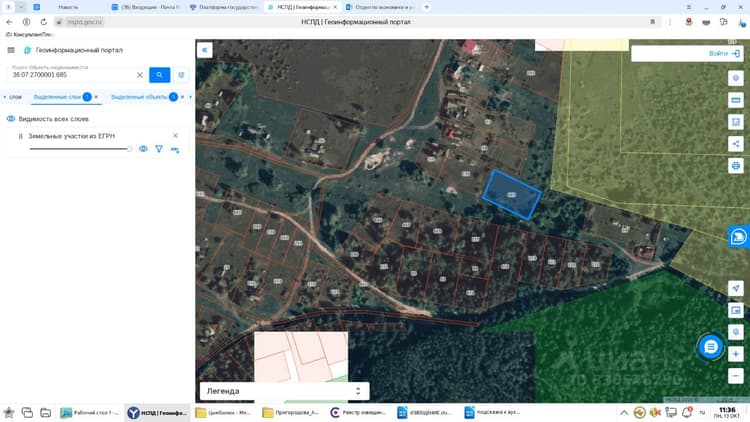Switch to the Выделенные объекты tab
Viewport: 750px width, 422px height.
[139, 97]
